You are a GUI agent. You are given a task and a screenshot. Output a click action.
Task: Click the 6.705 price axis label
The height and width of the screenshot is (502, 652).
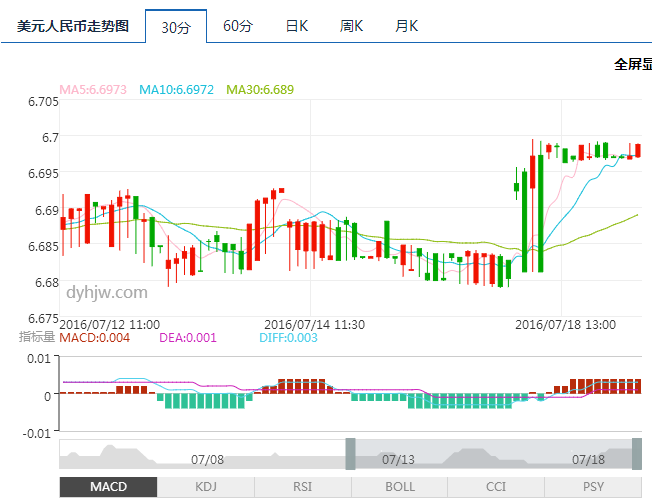(43, 101)
